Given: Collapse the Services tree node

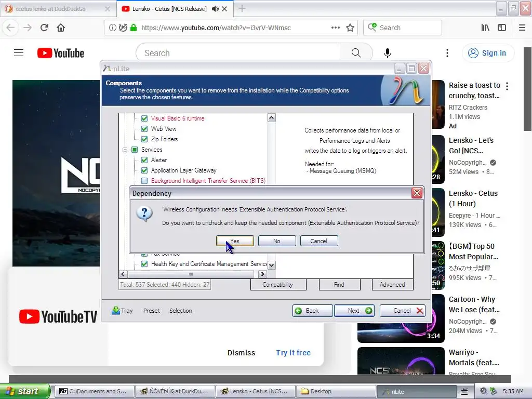Looking at the screenshot, I should pos(125,150).
